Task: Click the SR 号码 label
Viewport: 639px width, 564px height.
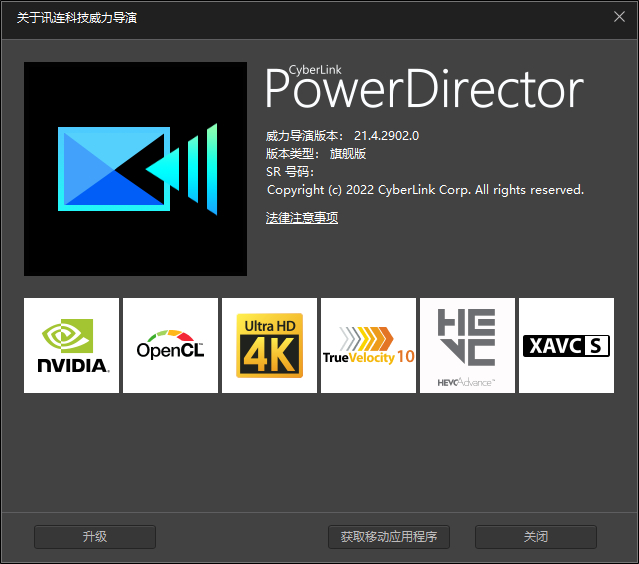Action: tap(290, 172)
